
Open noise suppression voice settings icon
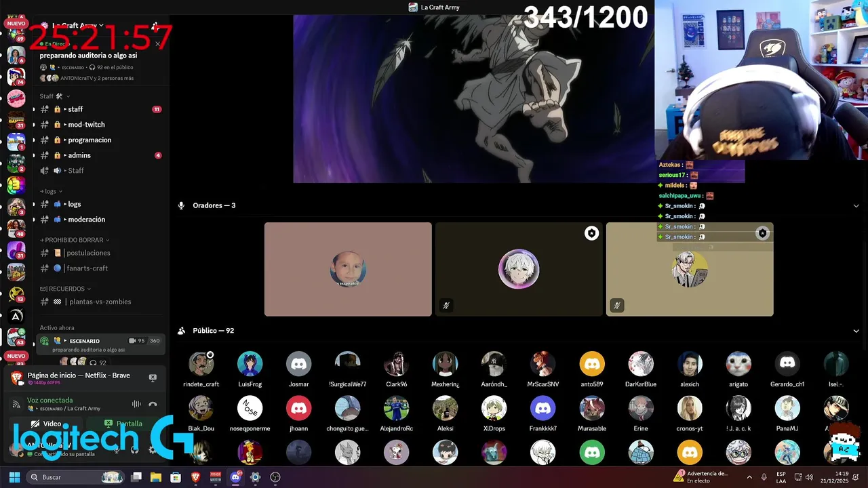136,404
